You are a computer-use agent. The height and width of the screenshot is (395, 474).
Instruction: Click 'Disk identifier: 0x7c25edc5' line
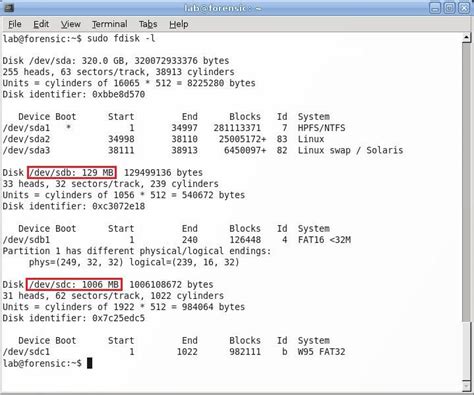click(74, 318)
